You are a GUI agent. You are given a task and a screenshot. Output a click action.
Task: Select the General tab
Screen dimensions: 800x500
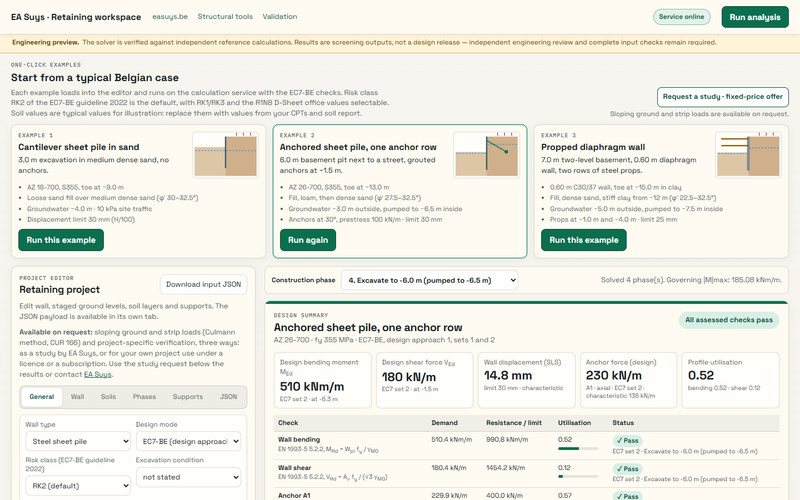coord(42,396)
